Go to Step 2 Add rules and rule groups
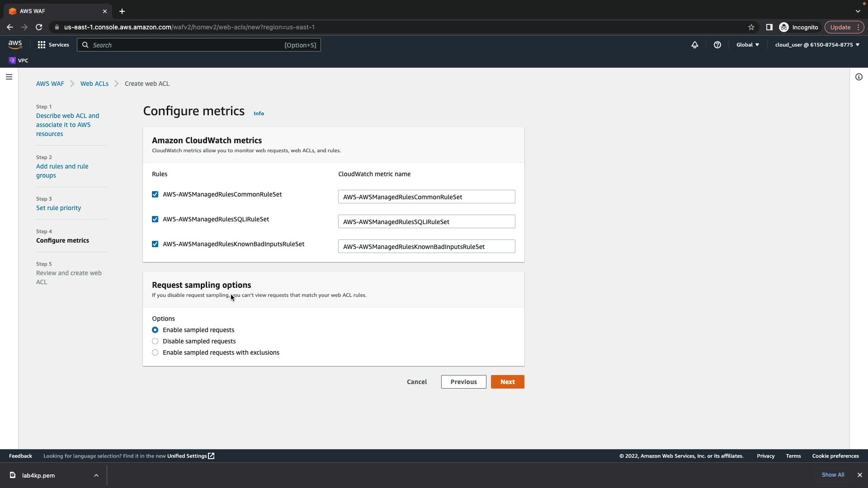The height and width of the screenshot is (488, 868). [62, 171]
